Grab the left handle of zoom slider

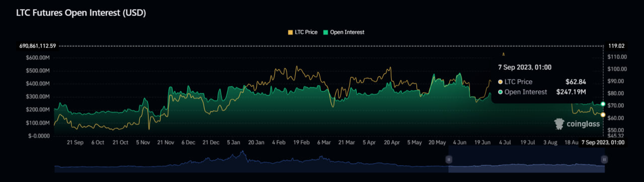coord(448,159)
